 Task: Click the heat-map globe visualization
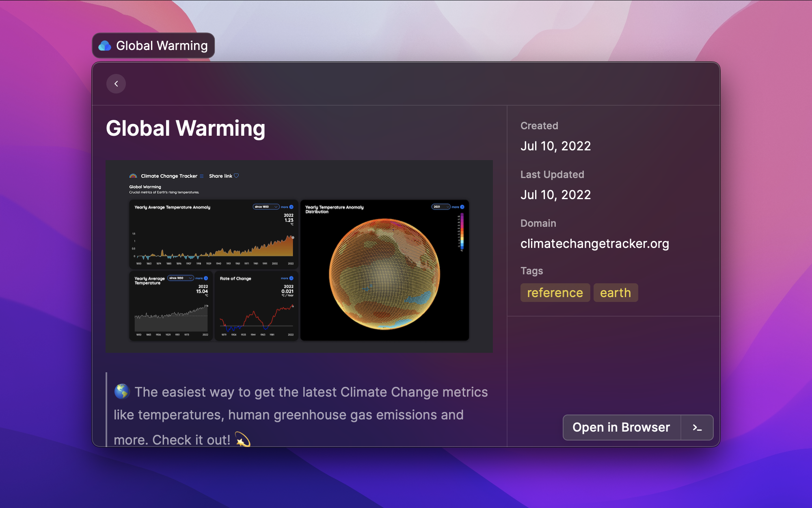[384, 274]
